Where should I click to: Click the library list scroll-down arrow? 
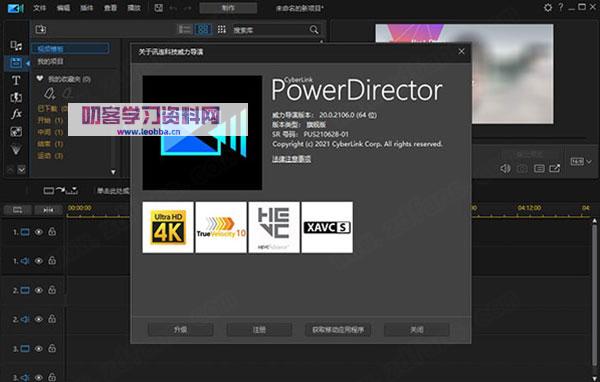pyautogui.click(x=113, y=172)
